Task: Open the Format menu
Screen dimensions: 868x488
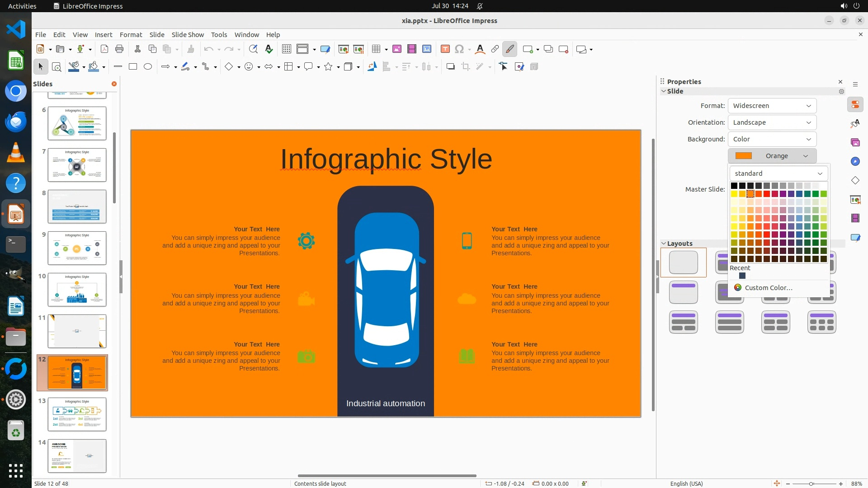Action: point(131,35)
